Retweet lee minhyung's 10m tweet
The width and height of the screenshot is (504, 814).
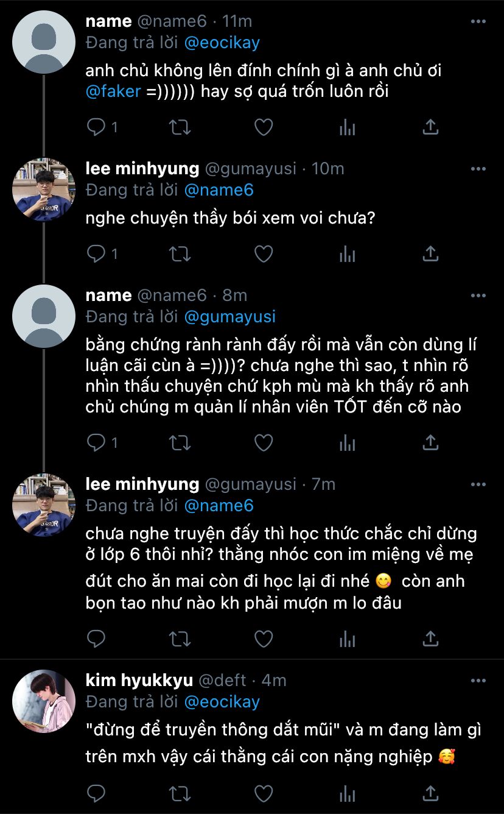(180, 254)
